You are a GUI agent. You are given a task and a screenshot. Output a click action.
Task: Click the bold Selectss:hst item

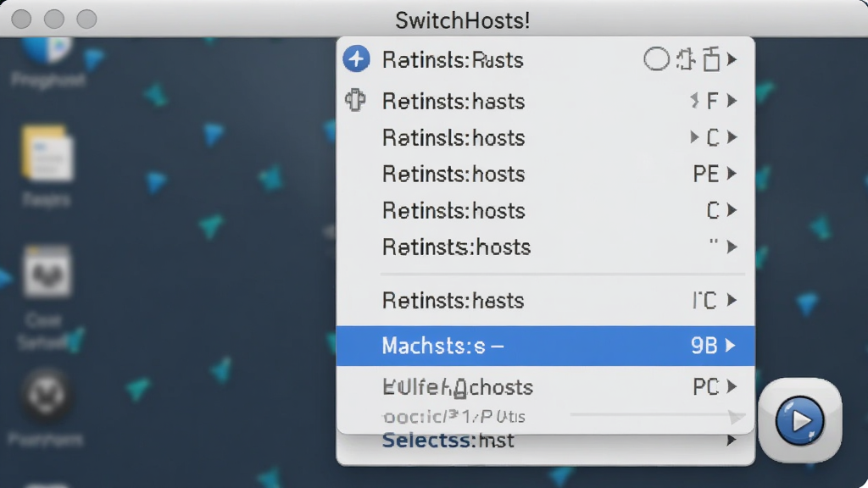[x=448, y=441]
